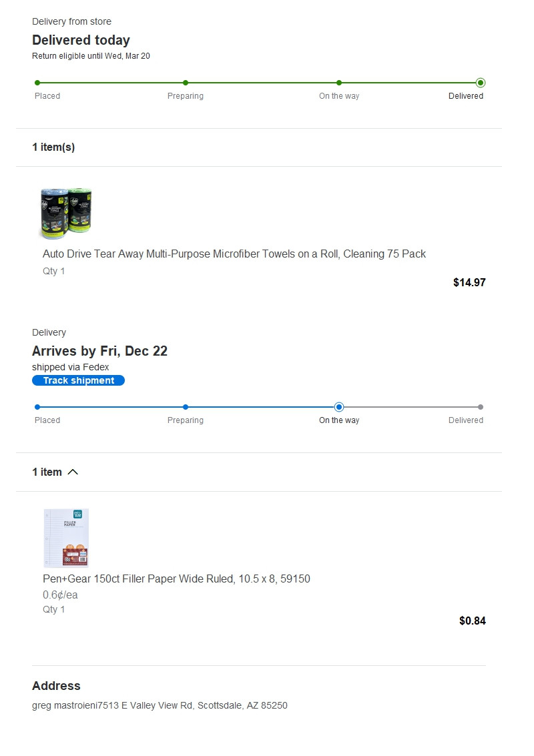Click the blue On the way marker
Image resolution: width=534 pixels, height=756 pixels.
339,407
